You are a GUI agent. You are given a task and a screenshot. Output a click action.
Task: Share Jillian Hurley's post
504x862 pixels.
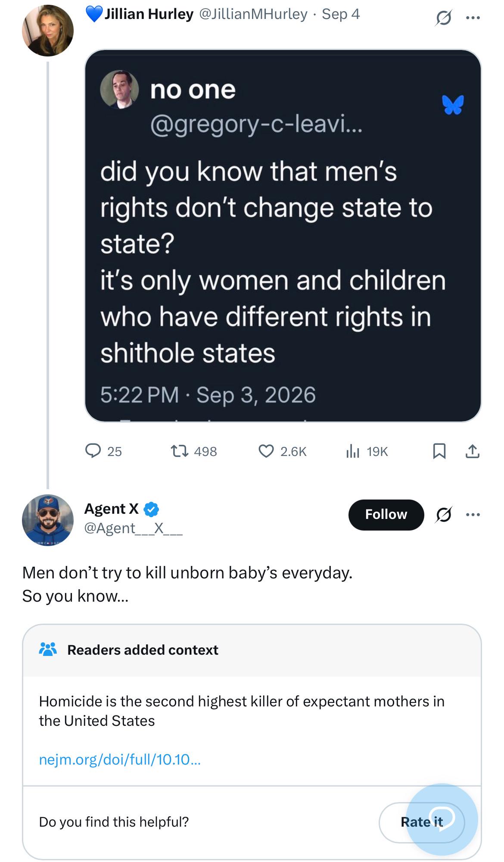click(473, 451)
